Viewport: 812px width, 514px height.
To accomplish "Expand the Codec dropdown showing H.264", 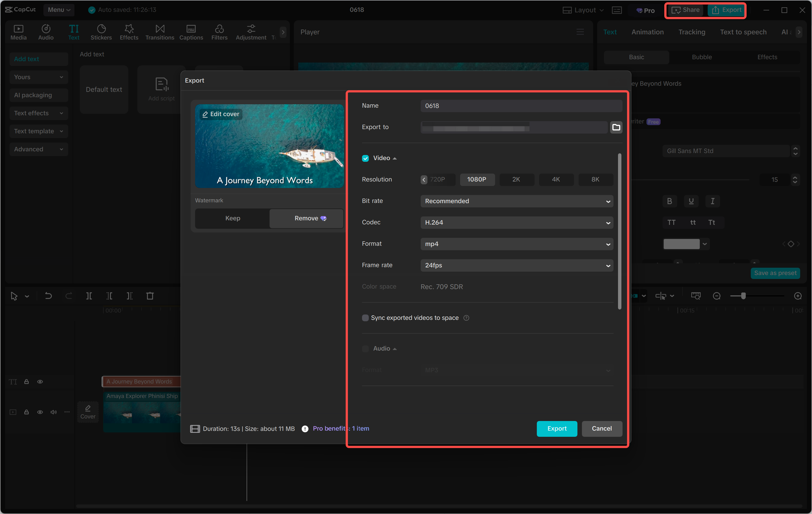I will point(517,222).
